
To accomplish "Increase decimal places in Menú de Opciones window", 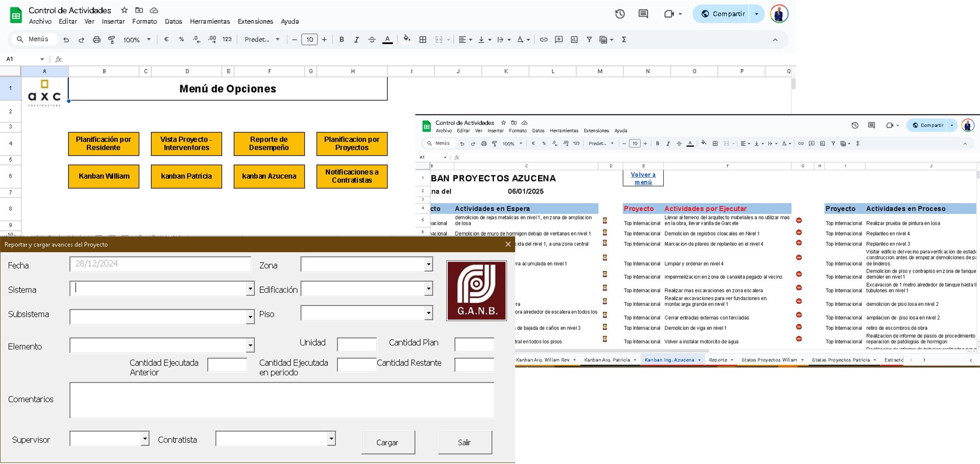I will pyautogui.click(x=212, y=39).
